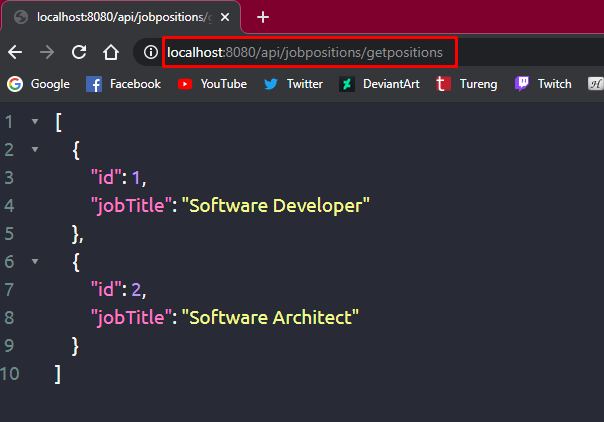Close the localhost:8080 tab
This screenshot has height=422, width=604.
225,17
